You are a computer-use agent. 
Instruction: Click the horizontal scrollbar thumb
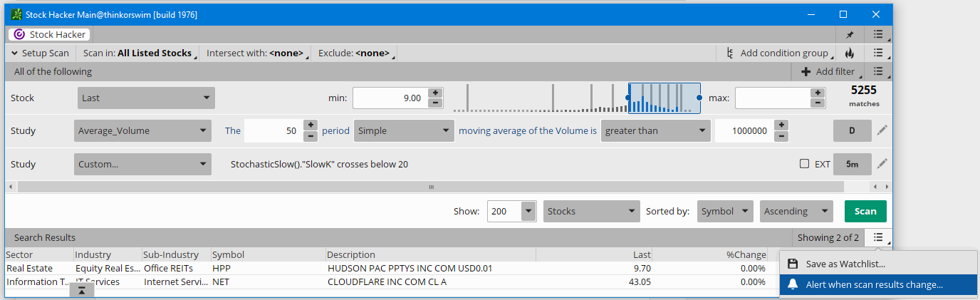(x=431, y=187)
